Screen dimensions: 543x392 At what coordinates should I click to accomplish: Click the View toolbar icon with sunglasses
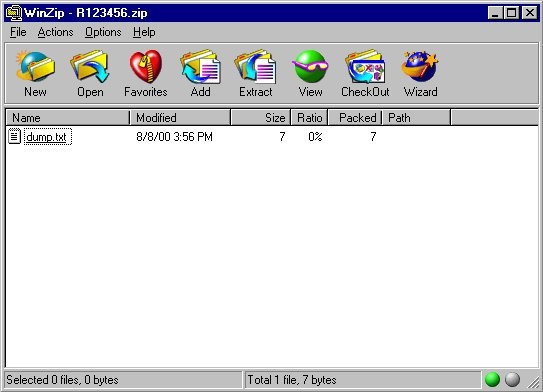click(310, 66)
